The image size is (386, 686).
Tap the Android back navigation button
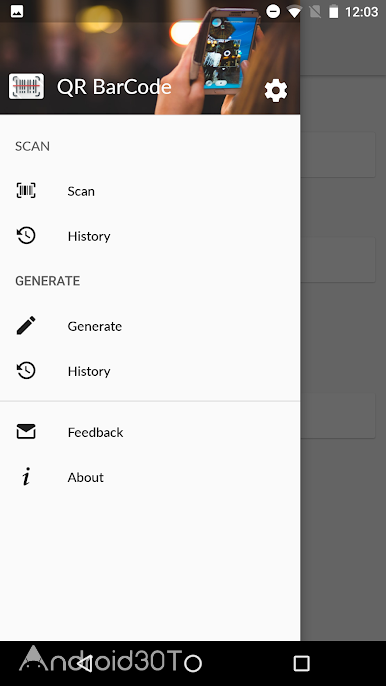point(85,663)
